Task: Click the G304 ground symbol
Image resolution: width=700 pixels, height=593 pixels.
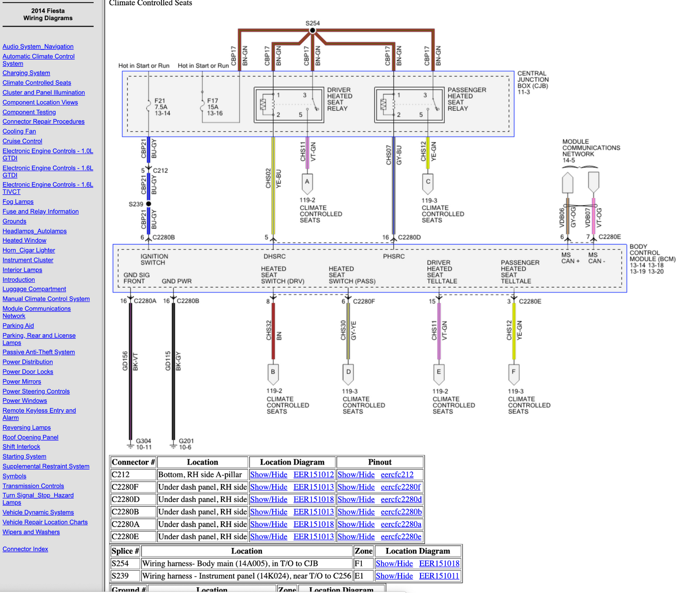Action: (x=130, y=445)
